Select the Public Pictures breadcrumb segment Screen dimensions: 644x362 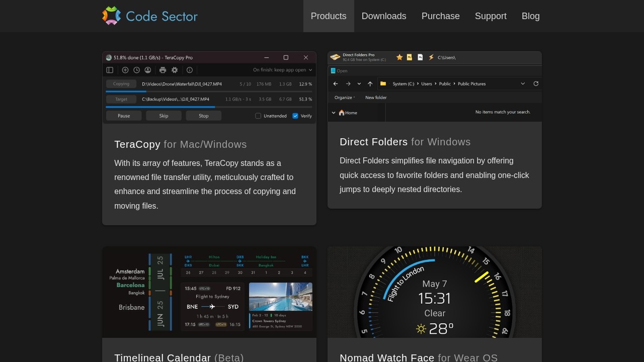[x=472, y=84]
